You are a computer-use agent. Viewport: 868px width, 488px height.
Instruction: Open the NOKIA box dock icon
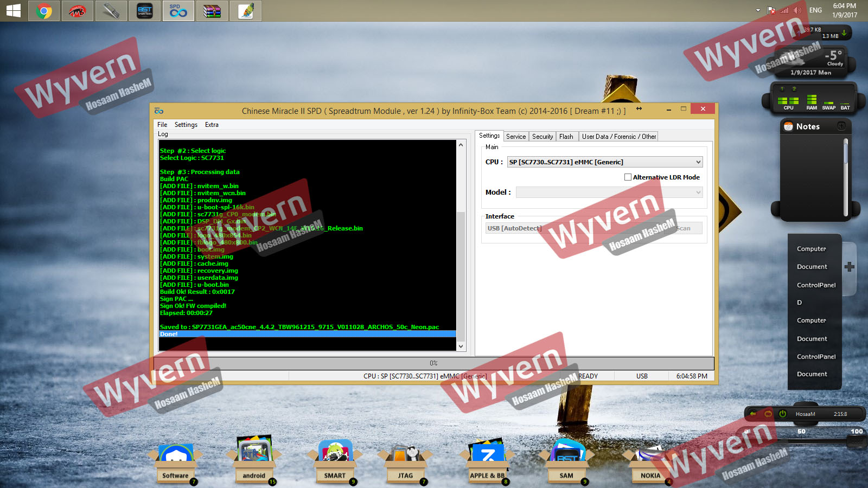pos(650,465)
